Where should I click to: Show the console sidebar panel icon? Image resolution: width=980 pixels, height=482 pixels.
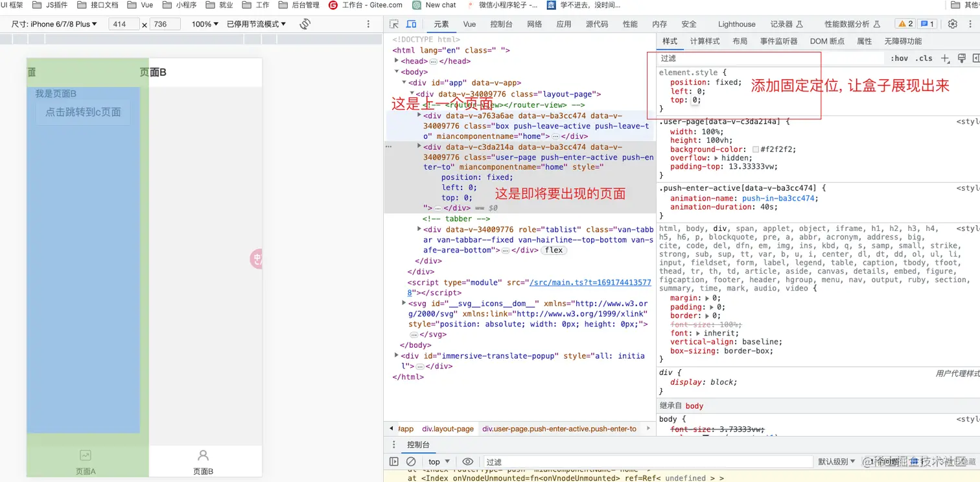394,462
